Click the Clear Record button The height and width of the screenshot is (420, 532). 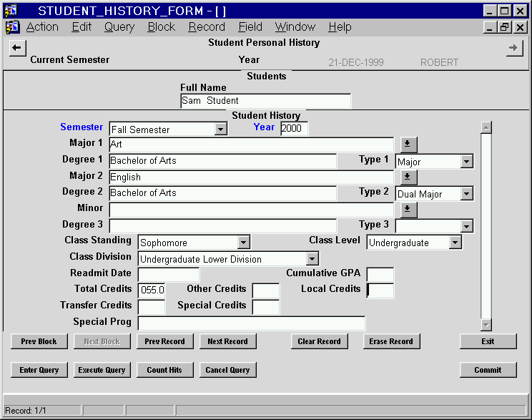(x=319, y=341)
